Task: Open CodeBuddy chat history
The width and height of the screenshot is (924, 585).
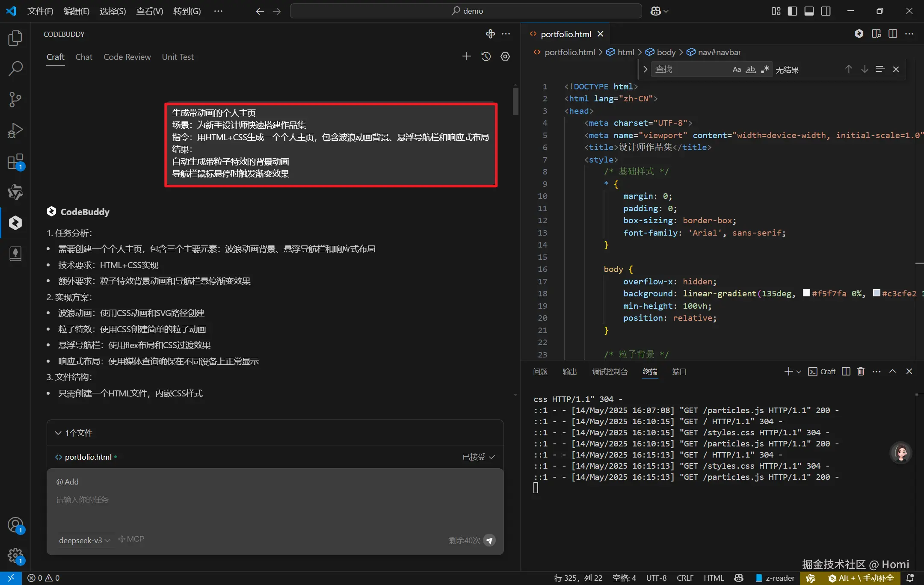Action: [x=486, y=56]
